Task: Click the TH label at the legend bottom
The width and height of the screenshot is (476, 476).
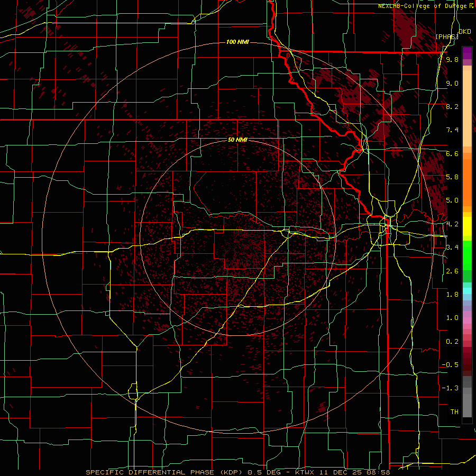Action: pos(454,412)
